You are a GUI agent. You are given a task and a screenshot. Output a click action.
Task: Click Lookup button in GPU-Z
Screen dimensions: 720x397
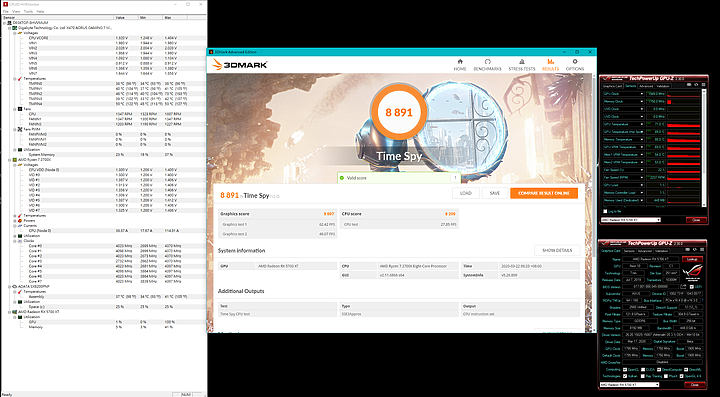tap(692, 259)
